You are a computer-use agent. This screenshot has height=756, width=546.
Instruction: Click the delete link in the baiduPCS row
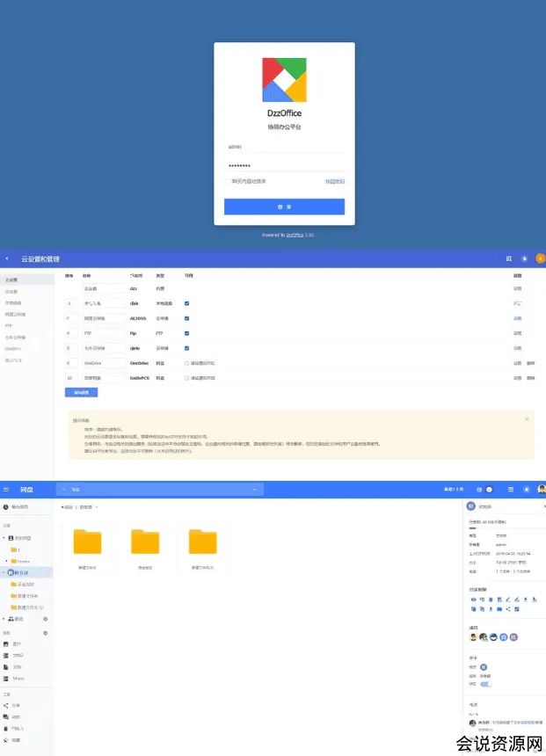[530, 379]
